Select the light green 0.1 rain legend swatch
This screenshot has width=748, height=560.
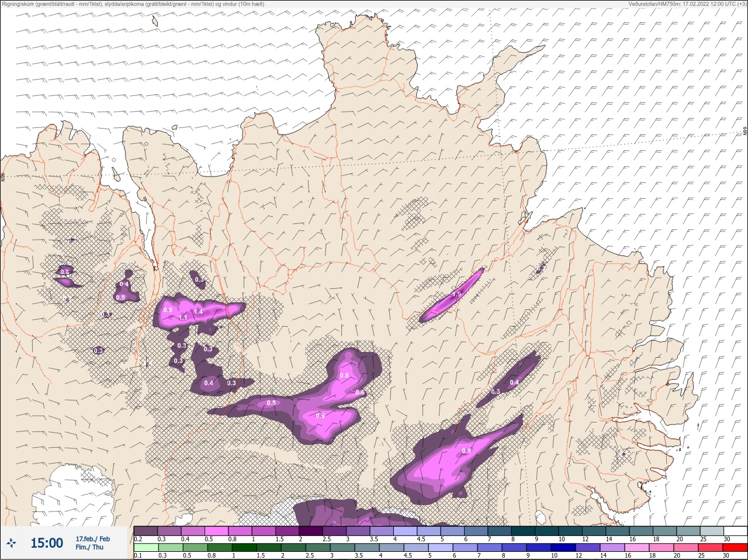pos(146,548)
